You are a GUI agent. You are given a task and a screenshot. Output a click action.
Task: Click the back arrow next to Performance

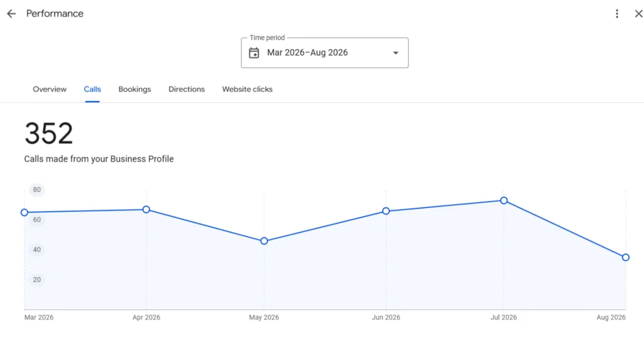(x=11, y=14)
